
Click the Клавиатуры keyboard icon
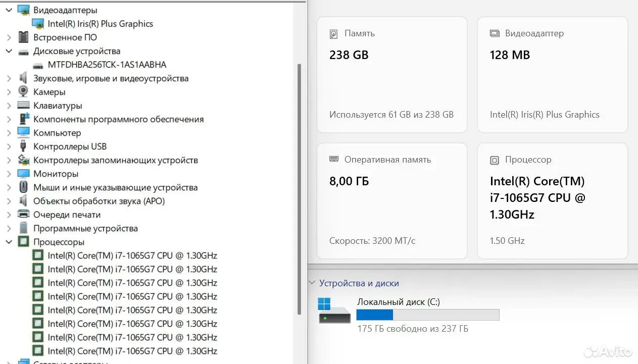[x=23, y=106]
